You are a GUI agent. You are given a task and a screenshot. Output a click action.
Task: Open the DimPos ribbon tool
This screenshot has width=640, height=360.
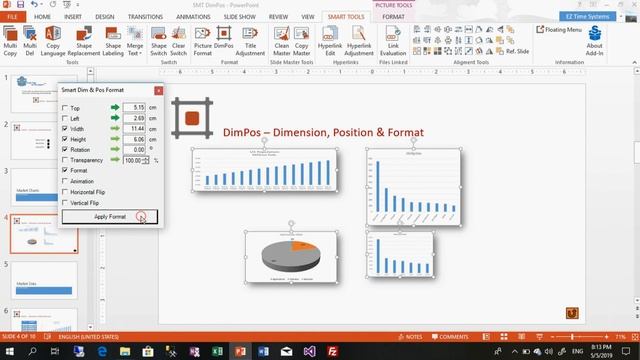click(224, 38)
